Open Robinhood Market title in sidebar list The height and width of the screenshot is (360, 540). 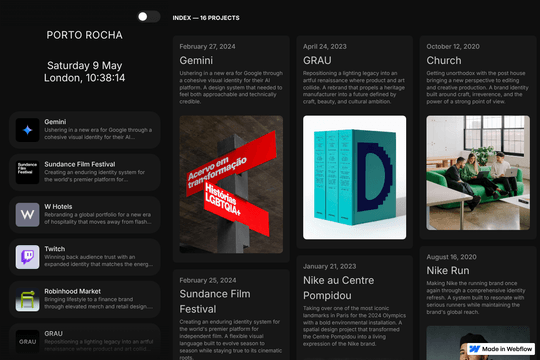click(x=72, y=291)
